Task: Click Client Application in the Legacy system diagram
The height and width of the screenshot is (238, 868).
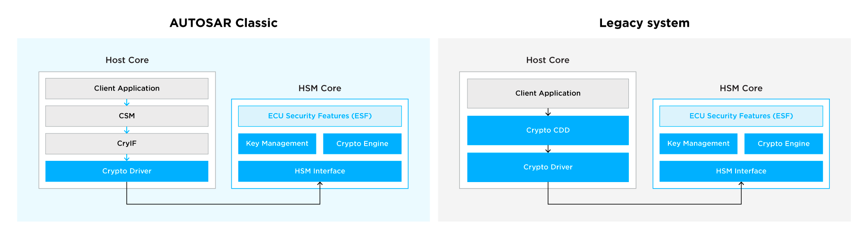Action: pyautogui.click(x=548, y=93)
